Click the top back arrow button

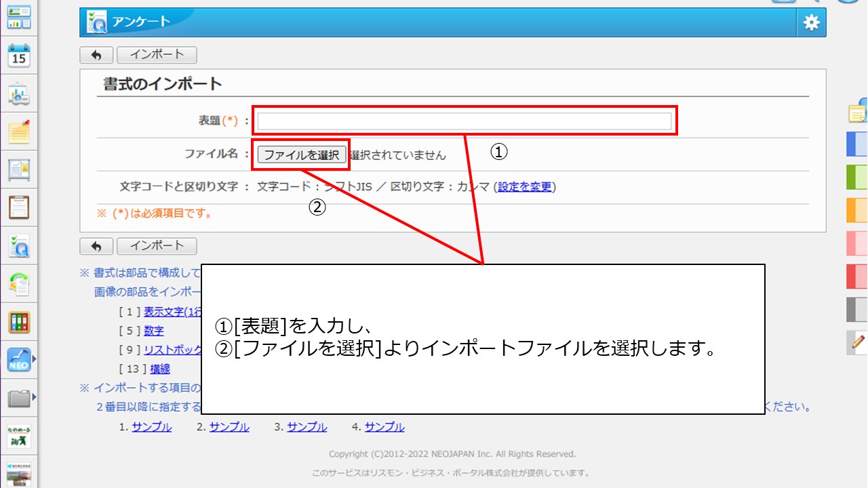coord(96,55)
